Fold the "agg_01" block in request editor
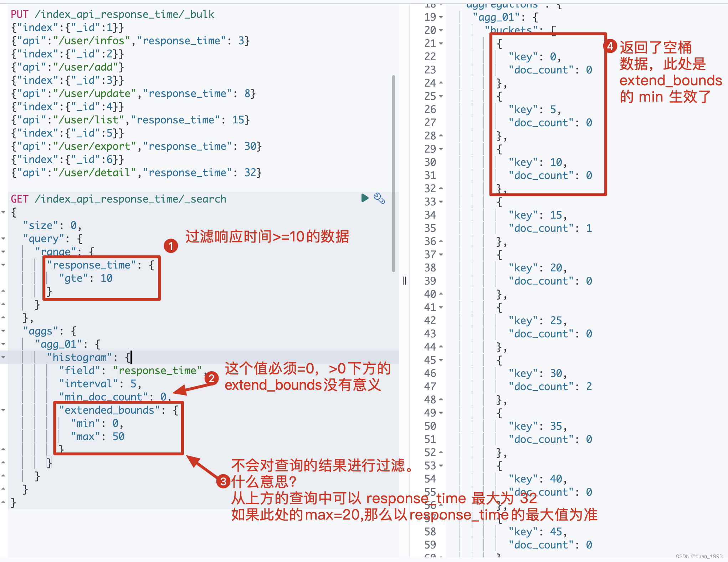728x562 pixels. pyautogui.click(x=3, y=344)
